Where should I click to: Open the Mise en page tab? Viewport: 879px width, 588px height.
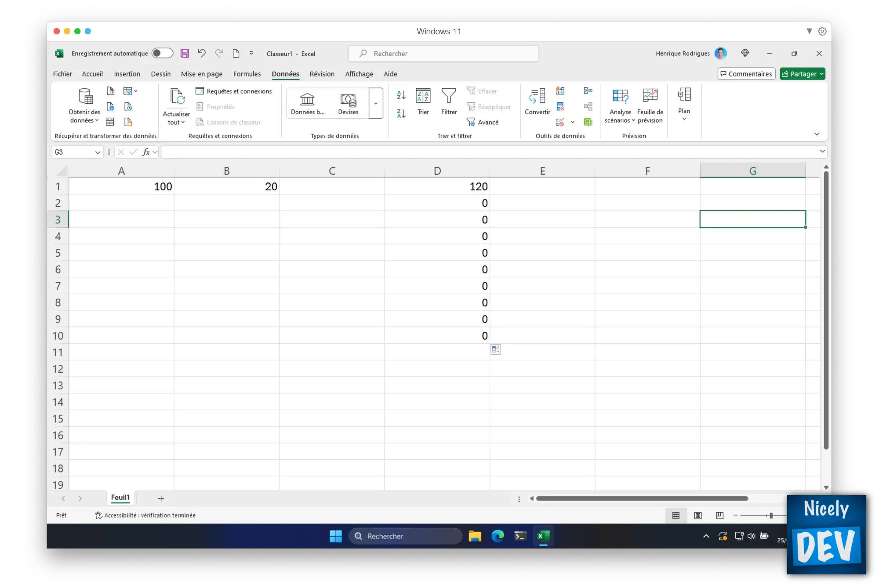pos(202,74)
